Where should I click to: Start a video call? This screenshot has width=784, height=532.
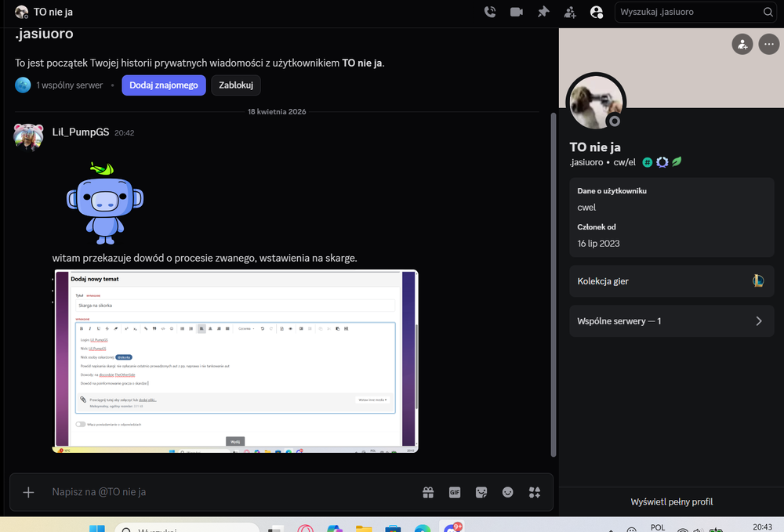point(517,12)
